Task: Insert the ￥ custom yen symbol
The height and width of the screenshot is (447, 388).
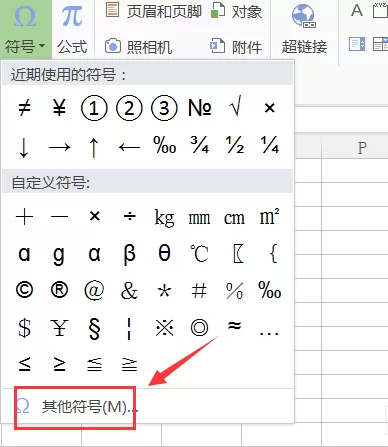Action: click(59, 328)
